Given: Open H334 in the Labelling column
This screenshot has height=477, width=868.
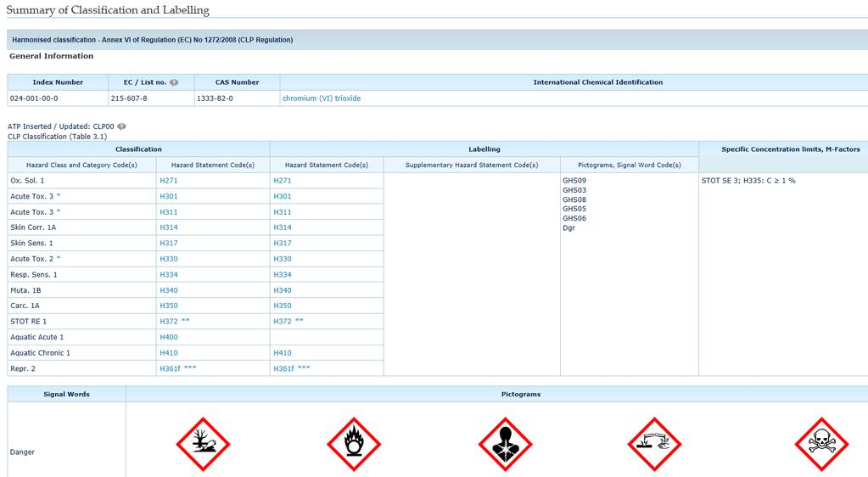Looking at the screenshot, I should [x=283, y=275].
